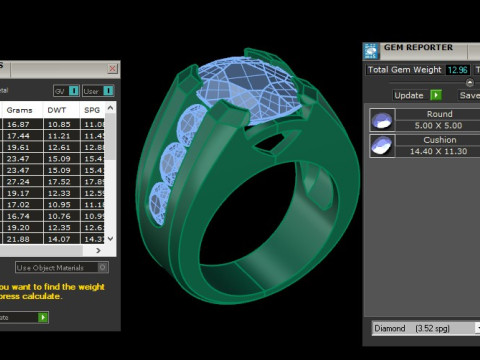The image size is (480, 360).
Task: Close the metal weight panel
Action: (x=113, y=69)
